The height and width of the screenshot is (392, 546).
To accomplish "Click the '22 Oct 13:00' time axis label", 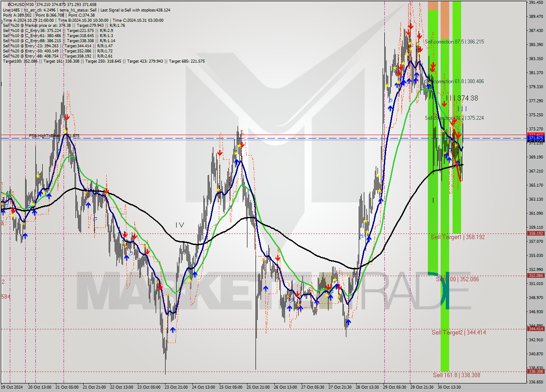I will click(x=121, y=388).
